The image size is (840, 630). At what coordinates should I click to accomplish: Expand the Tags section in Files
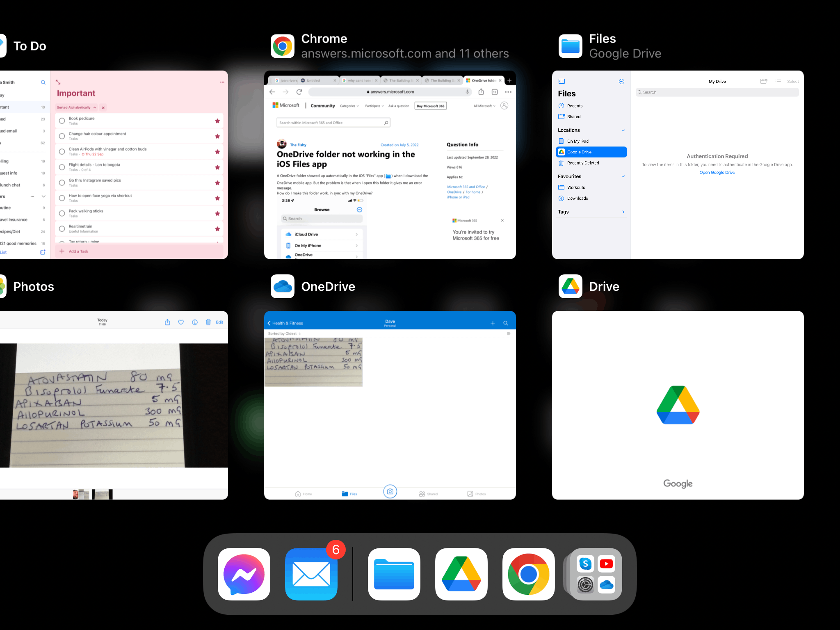(623, 212)
